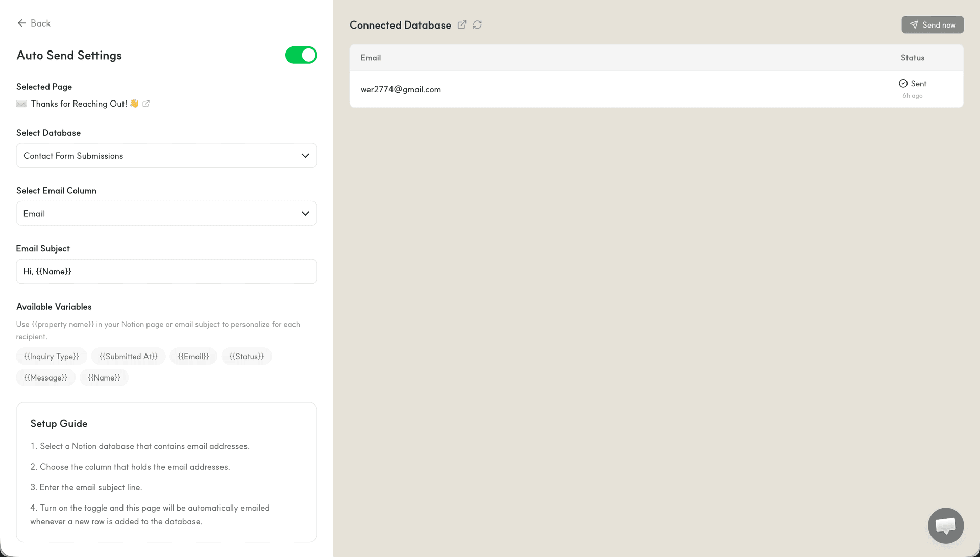Viewport: 980px width, 557px height.
Task: Disable the Auto Send Settings toggle
Action: tap(301, 55)
